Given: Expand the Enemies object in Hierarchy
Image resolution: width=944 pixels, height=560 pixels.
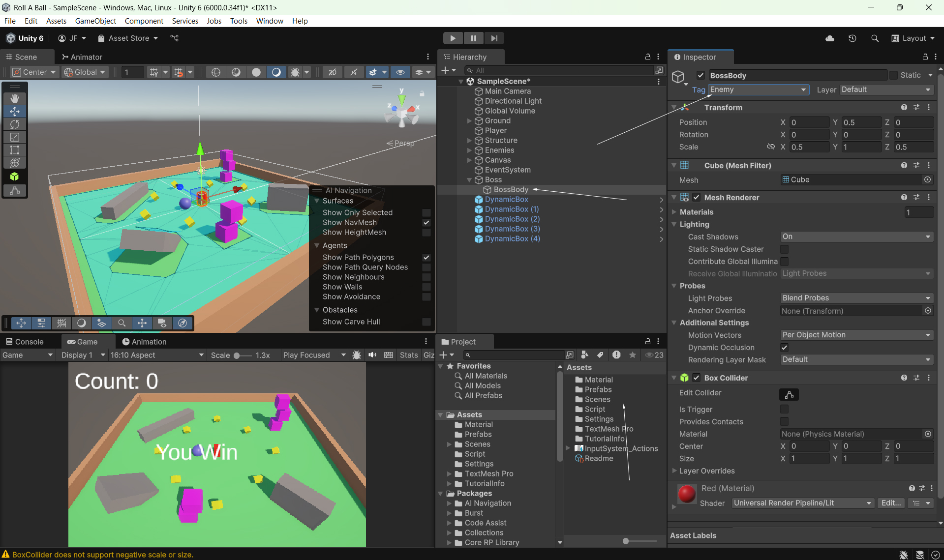Looking at the screenshot, I should point(469,150).
